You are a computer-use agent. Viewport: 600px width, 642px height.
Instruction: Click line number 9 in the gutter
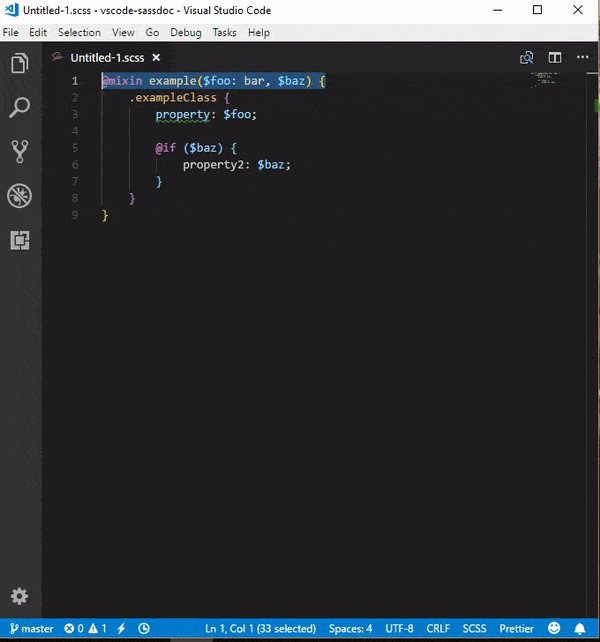point(75,215)
